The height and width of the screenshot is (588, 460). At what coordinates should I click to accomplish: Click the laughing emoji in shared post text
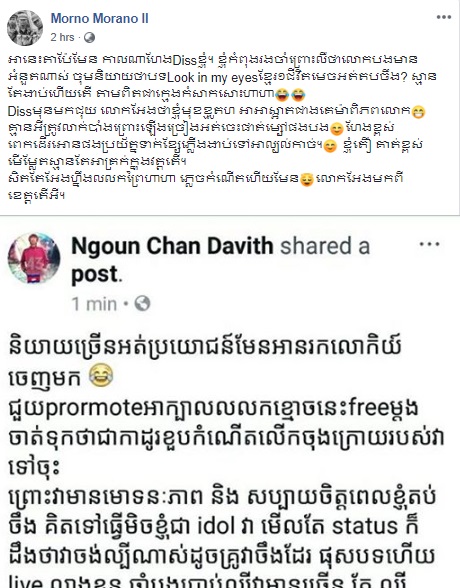(101, 375)
